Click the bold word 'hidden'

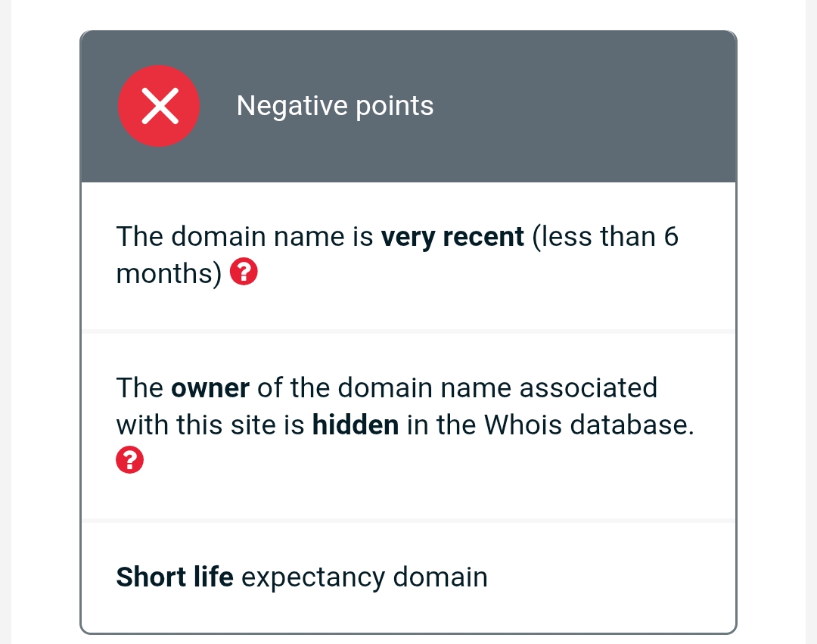356,425
